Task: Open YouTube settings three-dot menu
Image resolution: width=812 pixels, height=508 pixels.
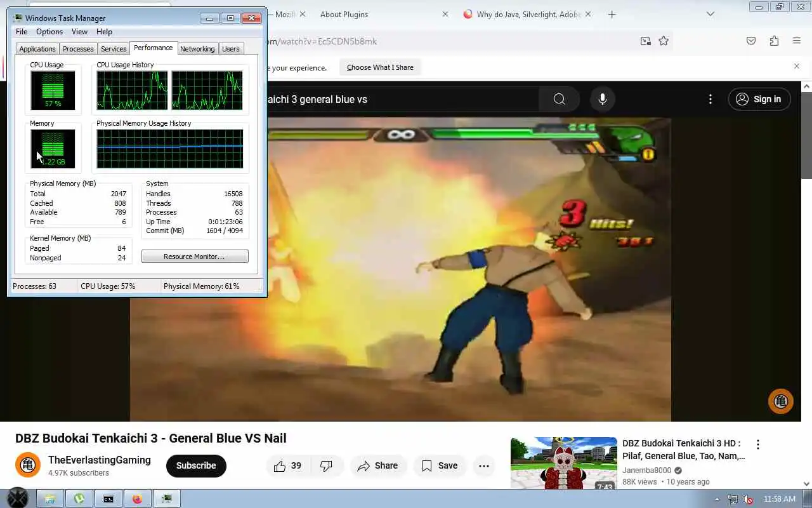Action: pos(710,99)
